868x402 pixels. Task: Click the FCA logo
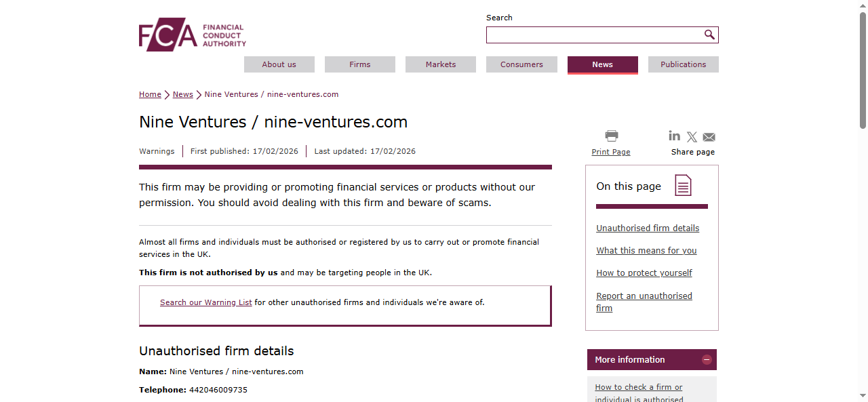point(192,34)
